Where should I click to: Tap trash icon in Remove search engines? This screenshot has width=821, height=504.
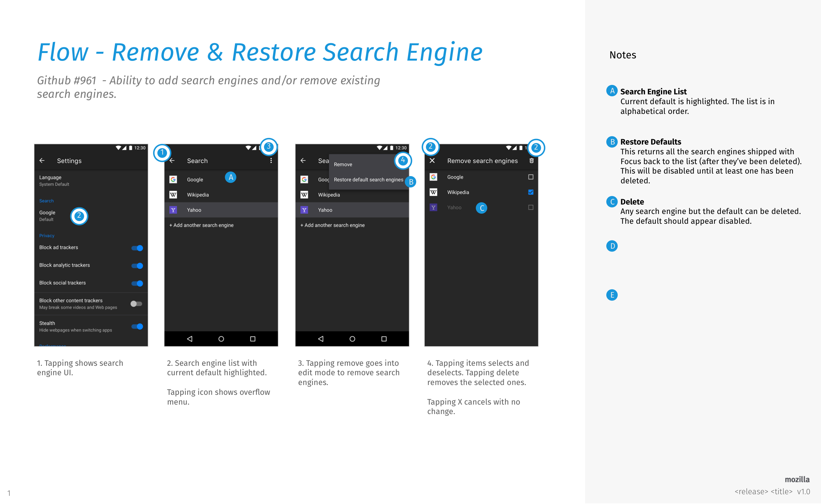[531, 161]
